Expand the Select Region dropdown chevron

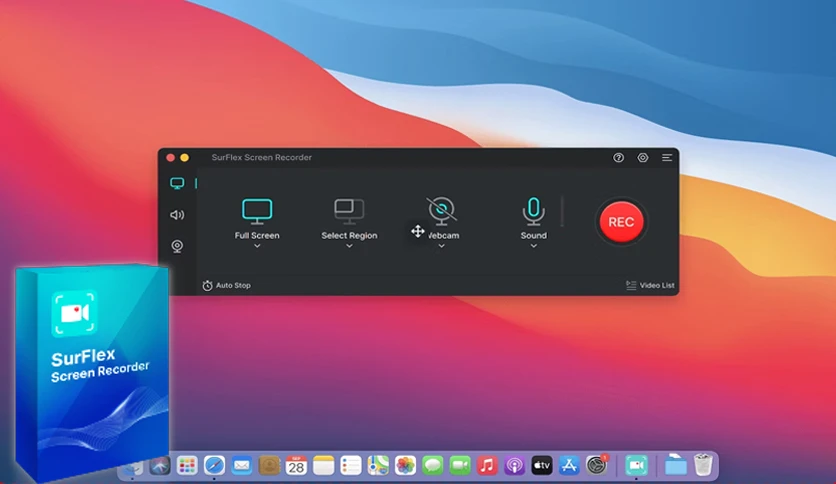coord(349,246)
